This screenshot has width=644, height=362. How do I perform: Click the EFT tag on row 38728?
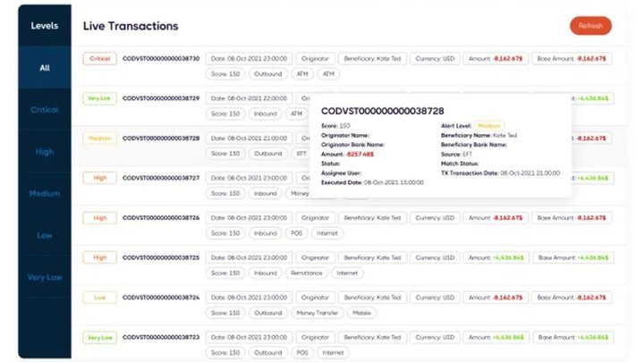pos(301,154)
